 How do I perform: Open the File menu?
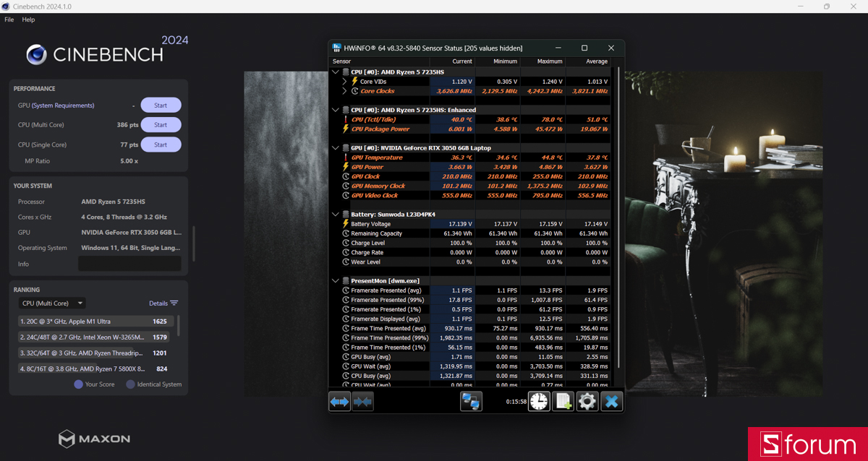pos(9,20)
